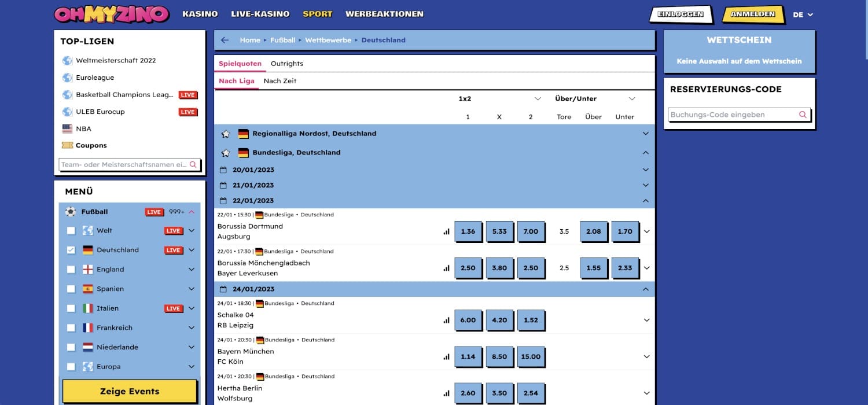This screenshot has height=405, width=868.
Task: Favorite Regionalliga Nordost with star icon
Action: 226,134
